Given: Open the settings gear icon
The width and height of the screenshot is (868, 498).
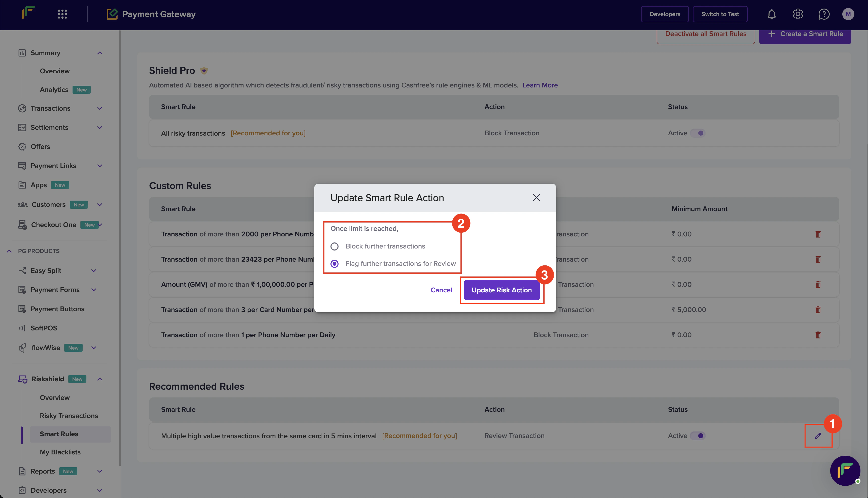Looking at the screenshot, I should (798, 14).
